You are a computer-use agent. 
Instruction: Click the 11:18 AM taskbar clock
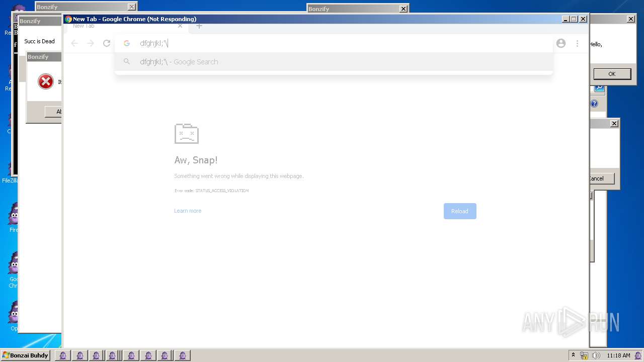[x=618, y=355]
